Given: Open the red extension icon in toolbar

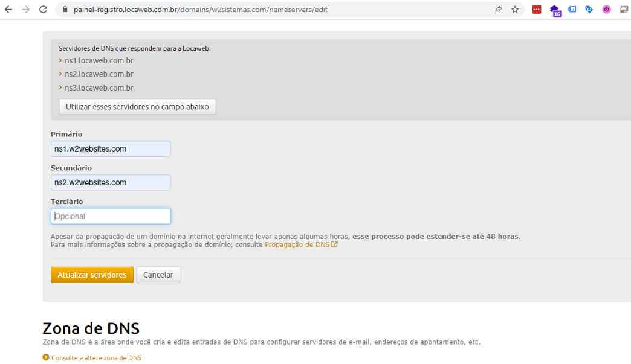Looking at the screenshot, I should 537,10.
